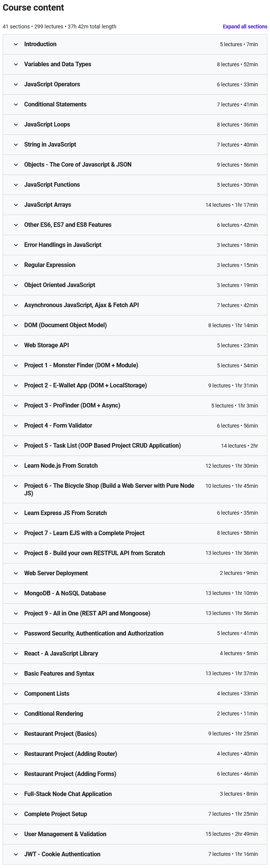Open DOM (Document Object Model) section
Viewport: 270px width, 868px height.
(65, 325)
